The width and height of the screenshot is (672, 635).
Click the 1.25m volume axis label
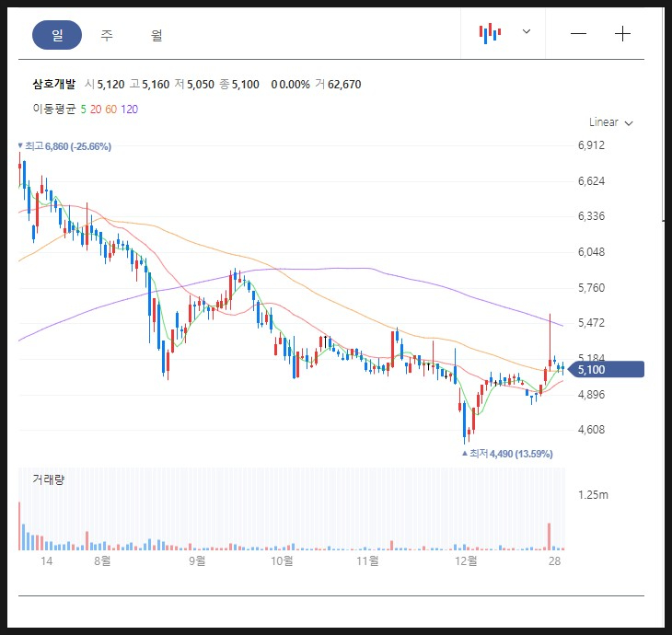593,495
